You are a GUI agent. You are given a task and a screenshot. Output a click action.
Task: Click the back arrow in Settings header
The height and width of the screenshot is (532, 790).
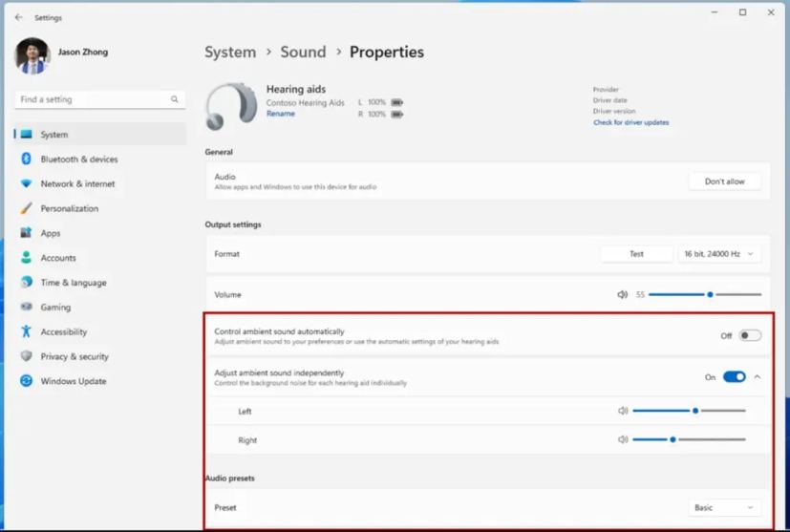pyautogui.click(x=18, y=17)
